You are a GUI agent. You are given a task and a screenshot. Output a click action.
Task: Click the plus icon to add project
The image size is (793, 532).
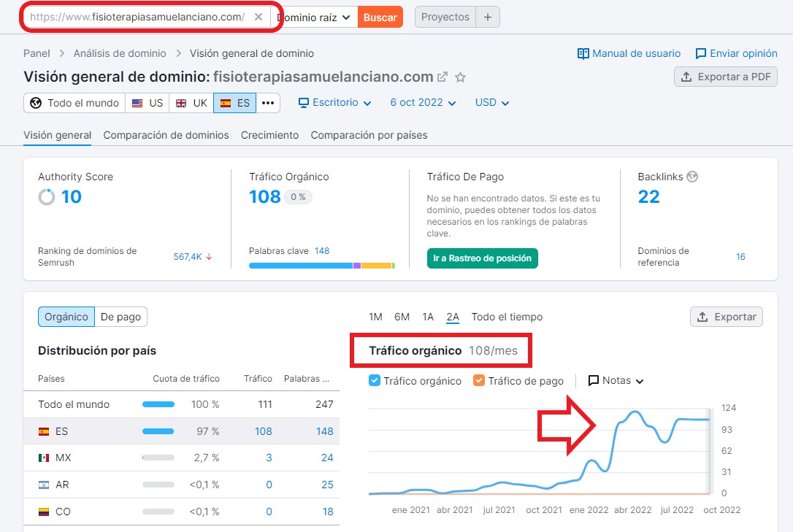tap(488, 17)
